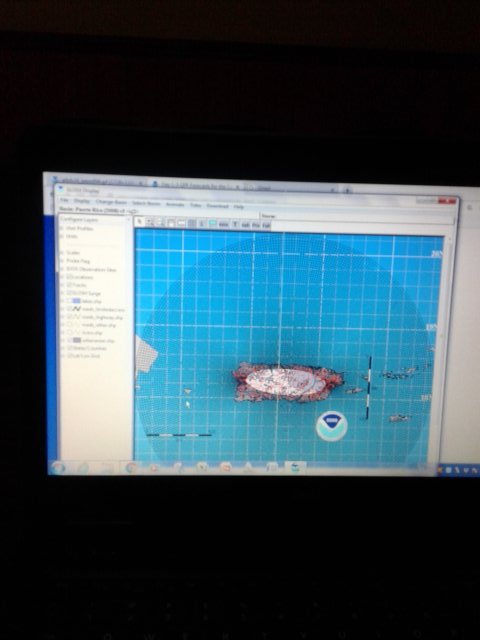Click the Probe Flag label
This screenshot has height=640, width=480.
[78, 261]
